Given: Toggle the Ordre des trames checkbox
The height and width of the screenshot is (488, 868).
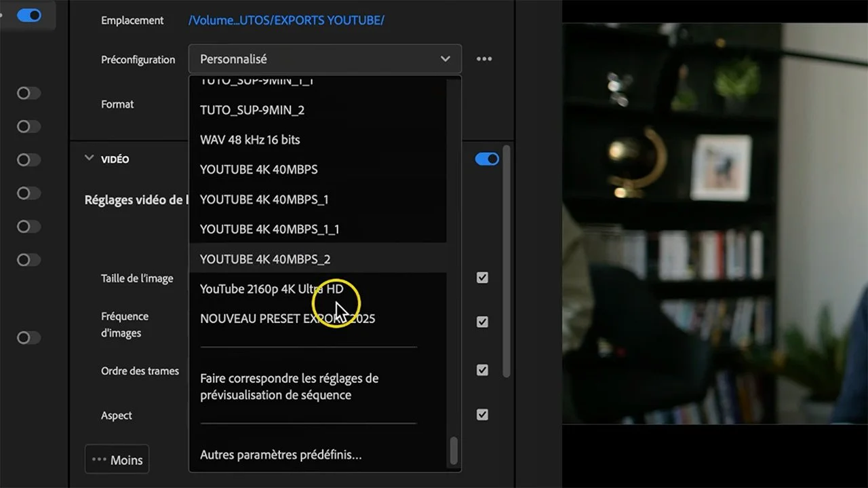Looking at the screenshot, I should coord(482,370).
